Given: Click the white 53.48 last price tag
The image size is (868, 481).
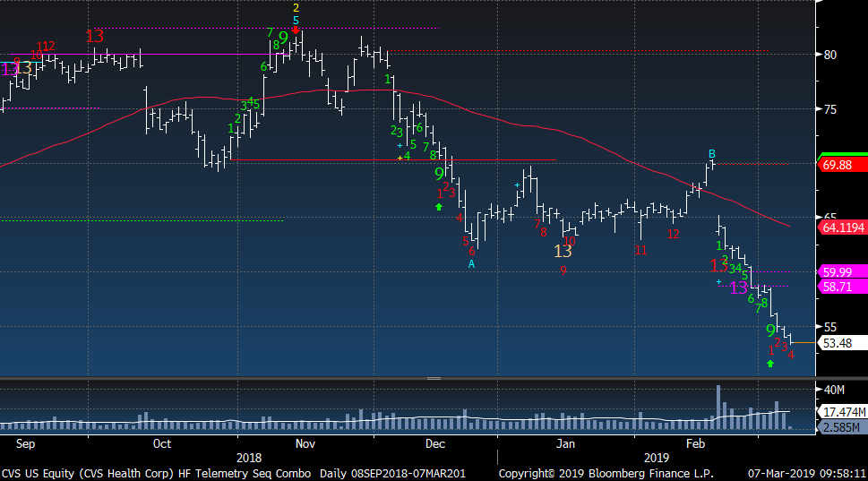Looking at the screenshot, I should point(842,343).
